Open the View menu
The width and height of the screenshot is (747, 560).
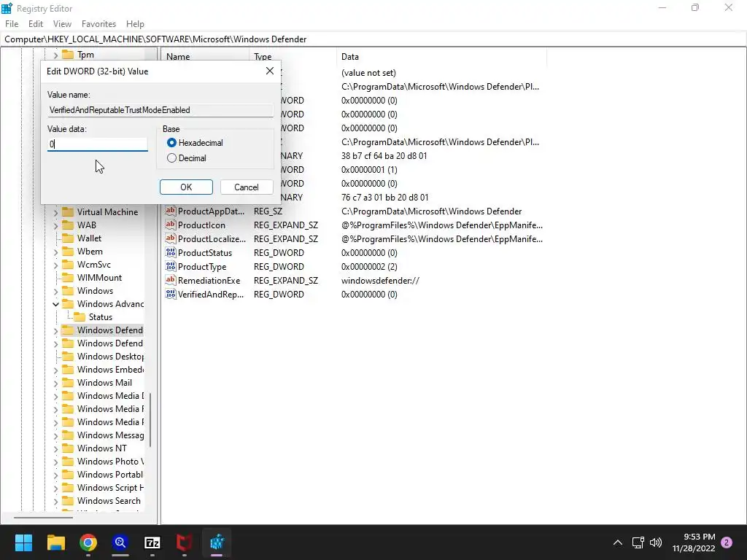(62, 24)
